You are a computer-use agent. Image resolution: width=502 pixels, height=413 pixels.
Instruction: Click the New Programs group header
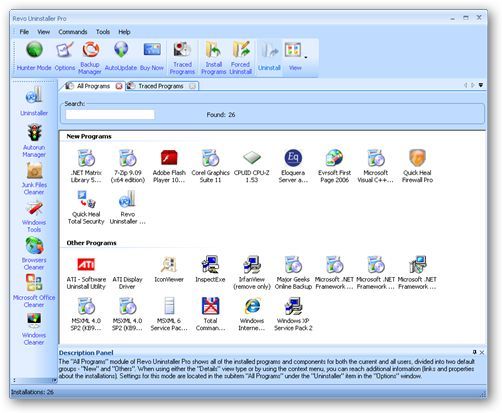point(89,136)
